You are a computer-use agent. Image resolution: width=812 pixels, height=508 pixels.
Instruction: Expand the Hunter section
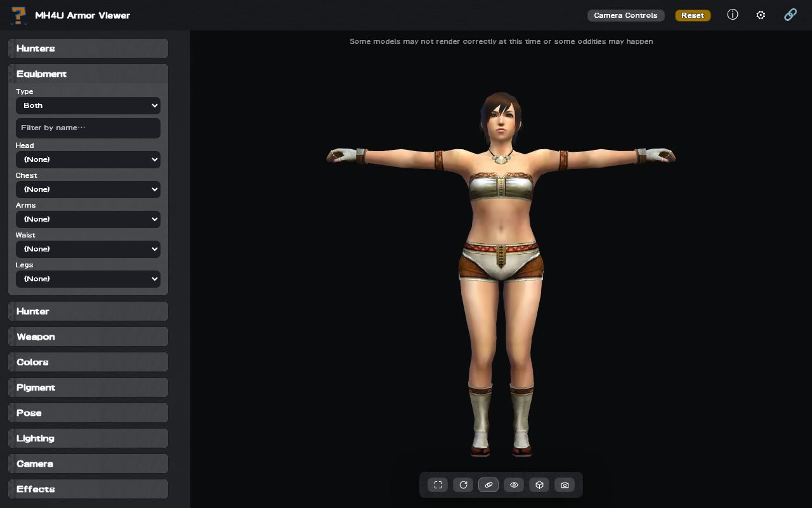[x=88, y=311]
